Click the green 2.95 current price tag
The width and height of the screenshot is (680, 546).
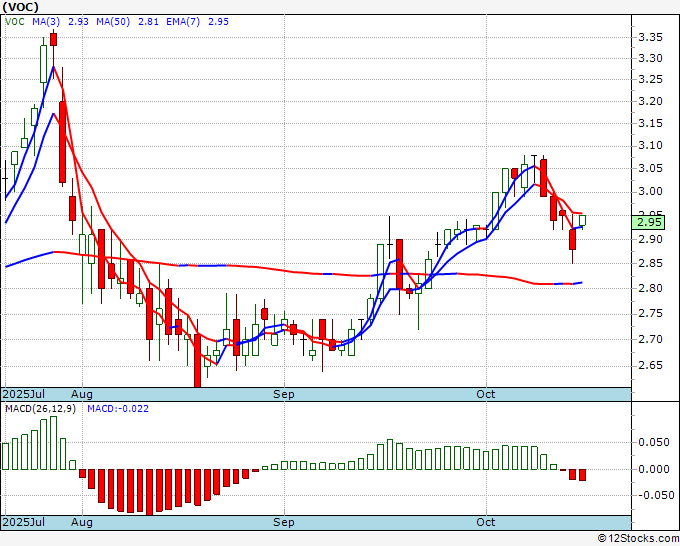[x=648, y=222]
